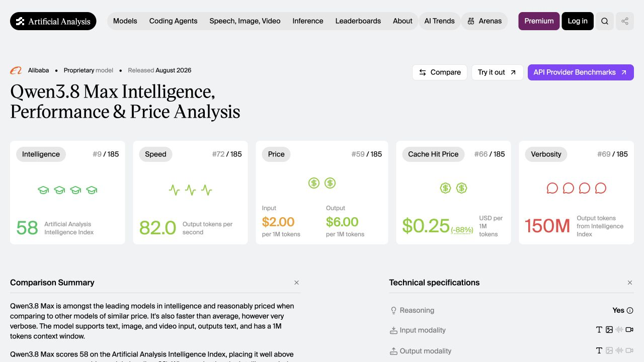Screen dimensions: 644x362
Task: Click the Alibaba logo icon
Action: pyautogui.click(x=16, y=70)
